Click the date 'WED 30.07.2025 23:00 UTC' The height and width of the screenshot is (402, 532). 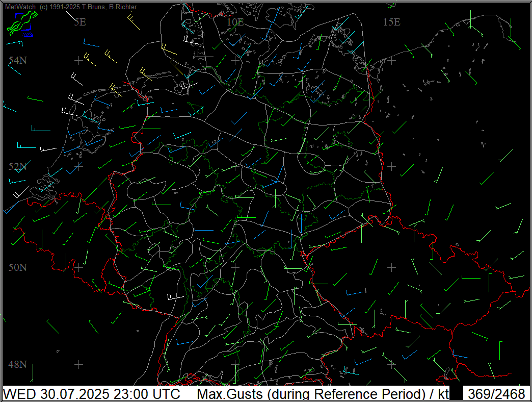(92, 394)
